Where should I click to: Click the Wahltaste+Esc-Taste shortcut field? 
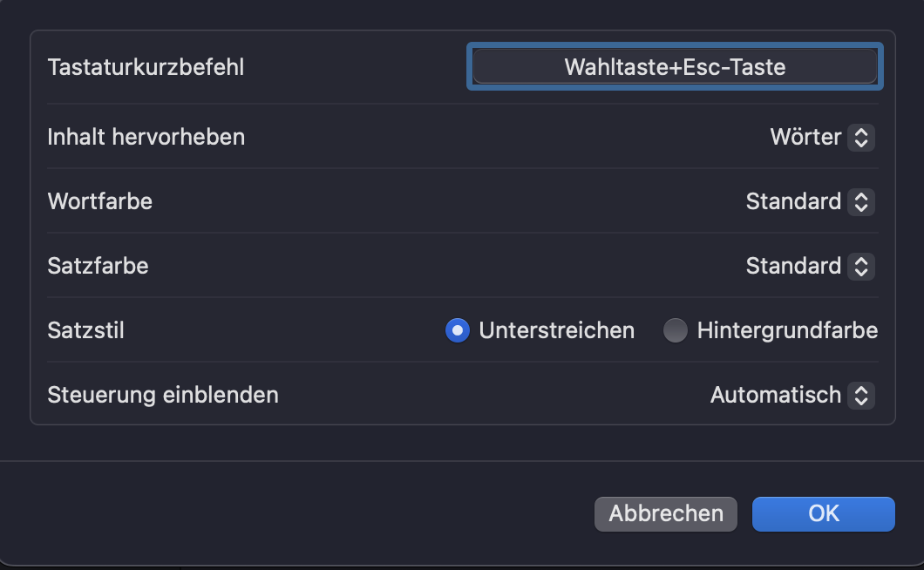(x=675, y=66)
